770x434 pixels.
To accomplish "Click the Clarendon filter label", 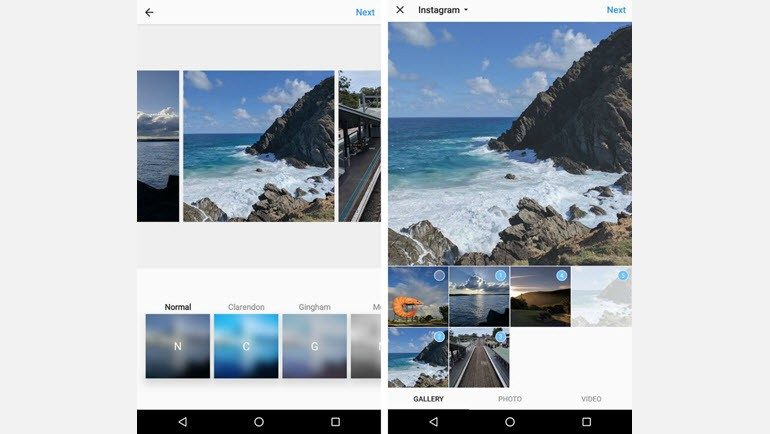I will coord(246,307).
